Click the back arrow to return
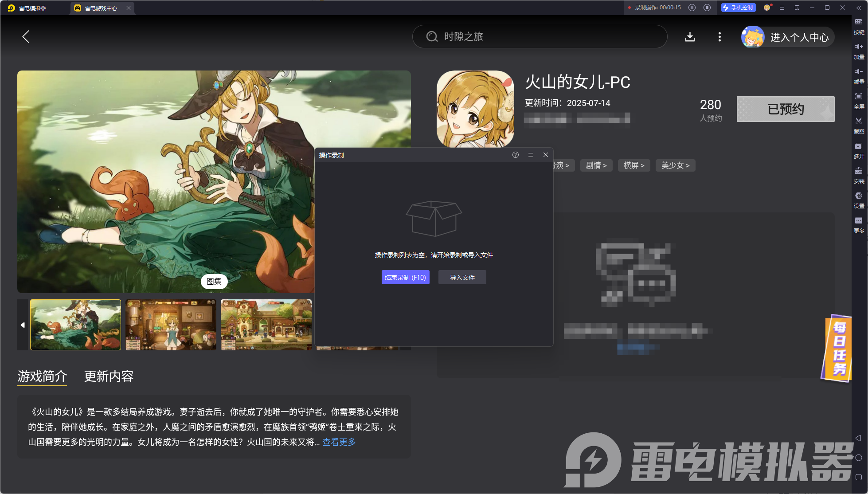Image resolution: width=868 pixels, height=494 pixels. click(x=25, y=37)
